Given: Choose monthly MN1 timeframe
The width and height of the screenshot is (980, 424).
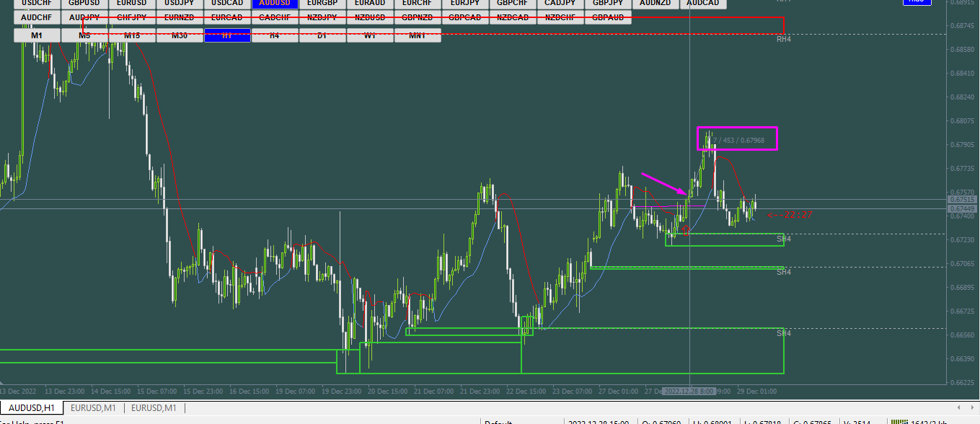Looking at the screenshot, I should click(x=418, y=35).
